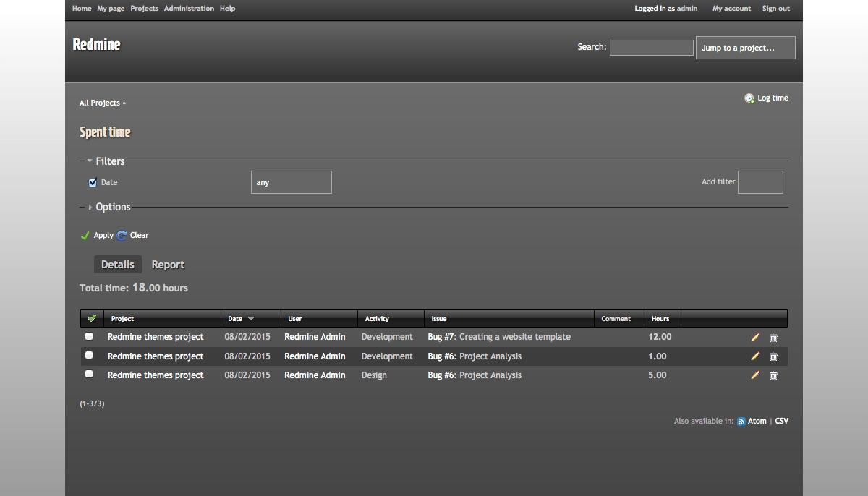Screen dimensions: 868x496
Task: Select the Development Bug #6 row checkbox
Action: coord(89,355)
